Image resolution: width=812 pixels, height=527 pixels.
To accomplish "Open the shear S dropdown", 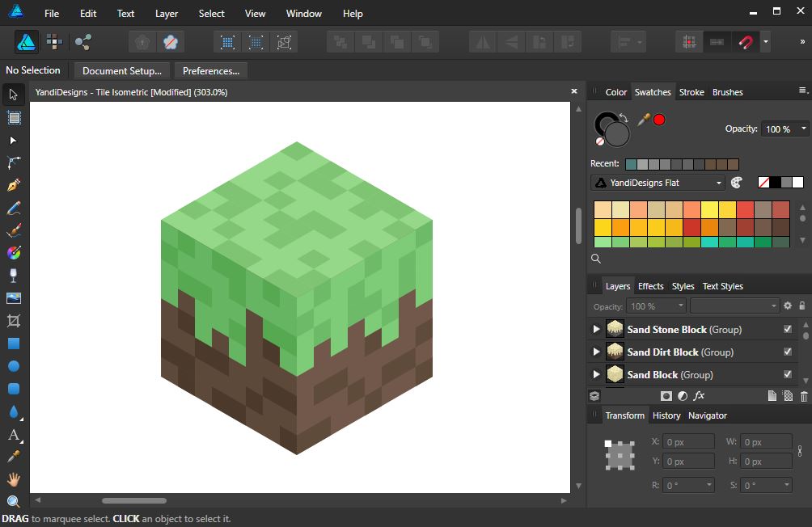I will coord(787,485).
